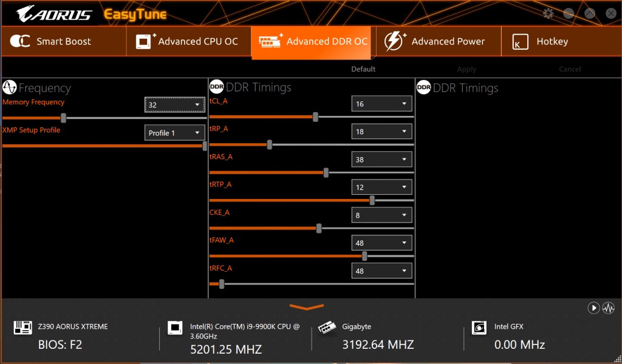
Task: Click the 5201.25 MHZ CPU speed readout
Action: 226,349
